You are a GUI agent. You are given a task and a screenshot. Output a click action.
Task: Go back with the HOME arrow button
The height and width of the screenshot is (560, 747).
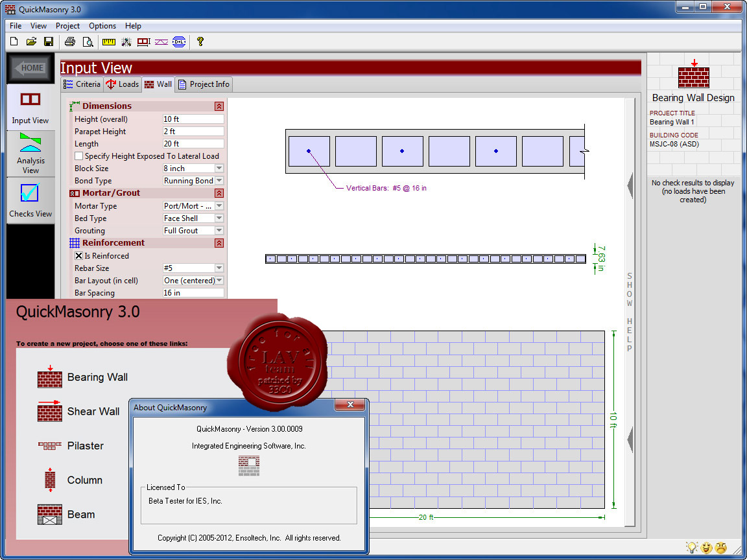[x=30, y=68]
